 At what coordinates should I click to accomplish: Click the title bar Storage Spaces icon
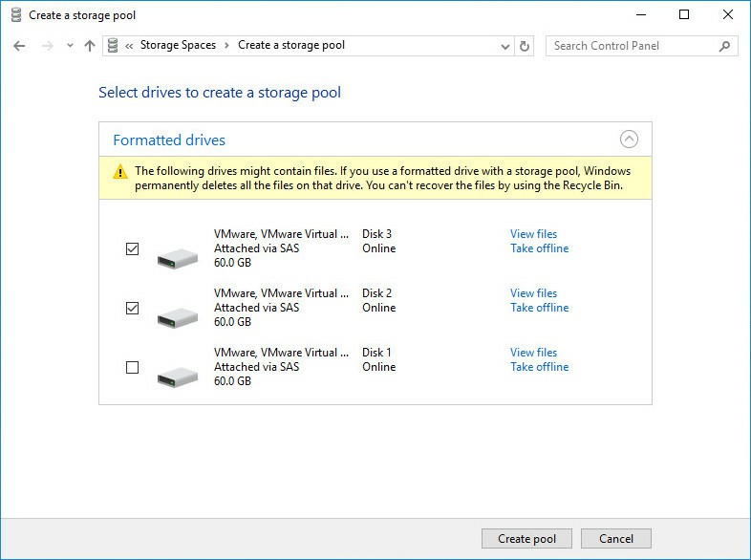[16, 15]
